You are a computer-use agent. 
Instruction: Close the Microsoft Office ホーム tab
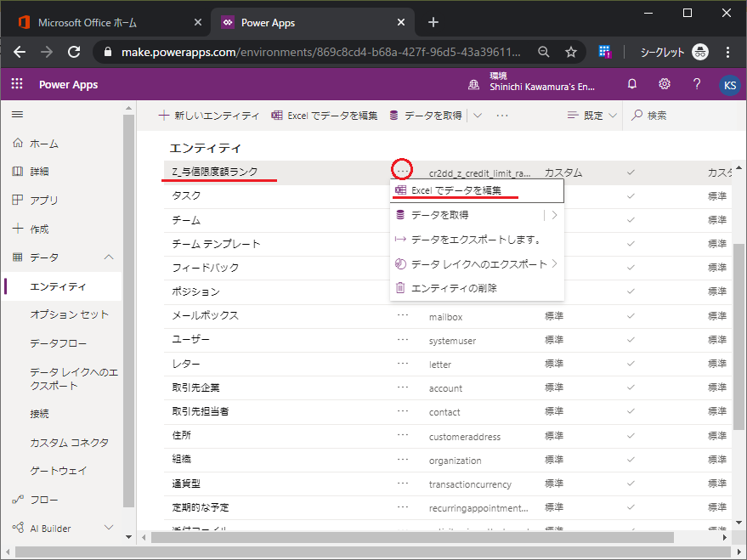(198, 22)
